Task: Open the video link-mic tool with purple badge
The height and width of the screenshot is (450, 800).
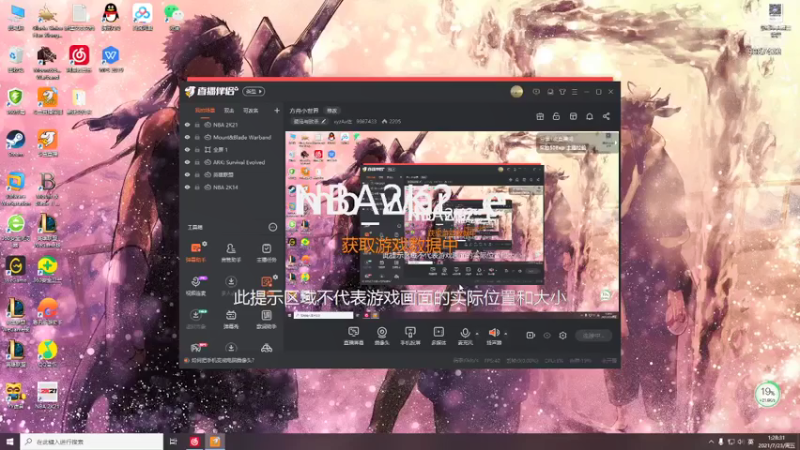Action: pos(196,285)
